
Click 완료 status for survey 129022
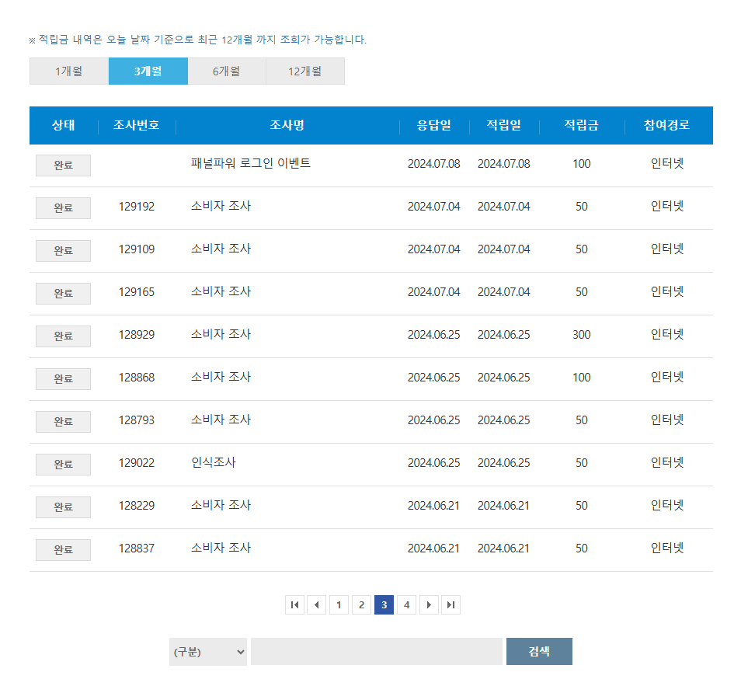coord(64,465)
